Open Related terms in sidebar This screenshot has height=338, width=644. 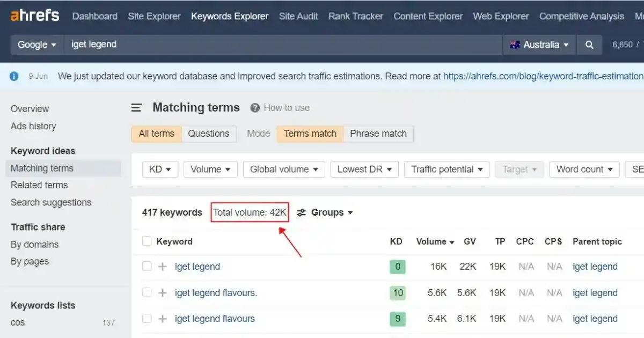[39, 185]
